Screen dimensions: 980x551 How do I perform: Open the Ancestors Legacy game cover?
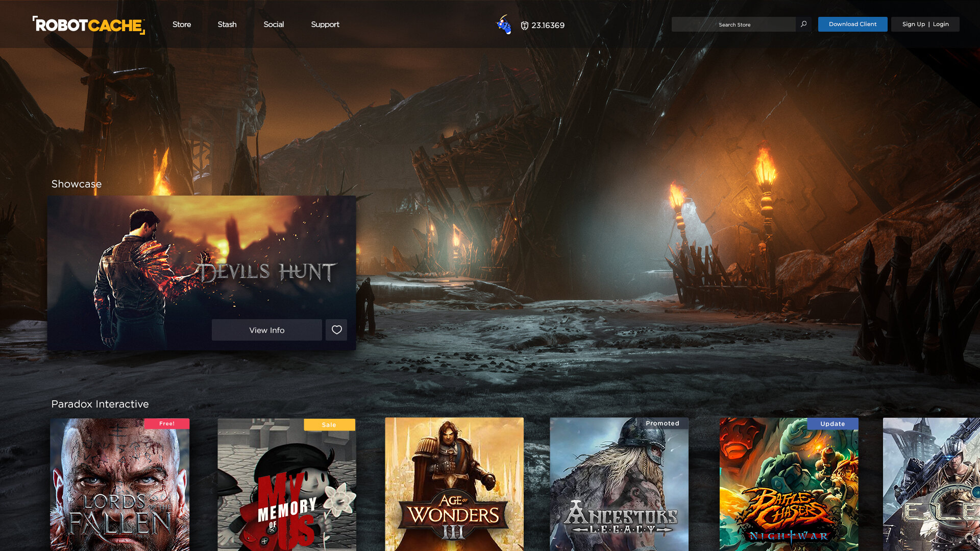(619, 485)
